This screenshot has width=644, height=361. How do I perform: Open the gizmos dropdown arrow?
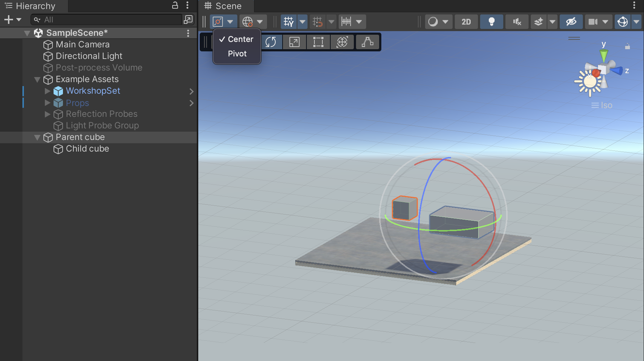[636, 22]
